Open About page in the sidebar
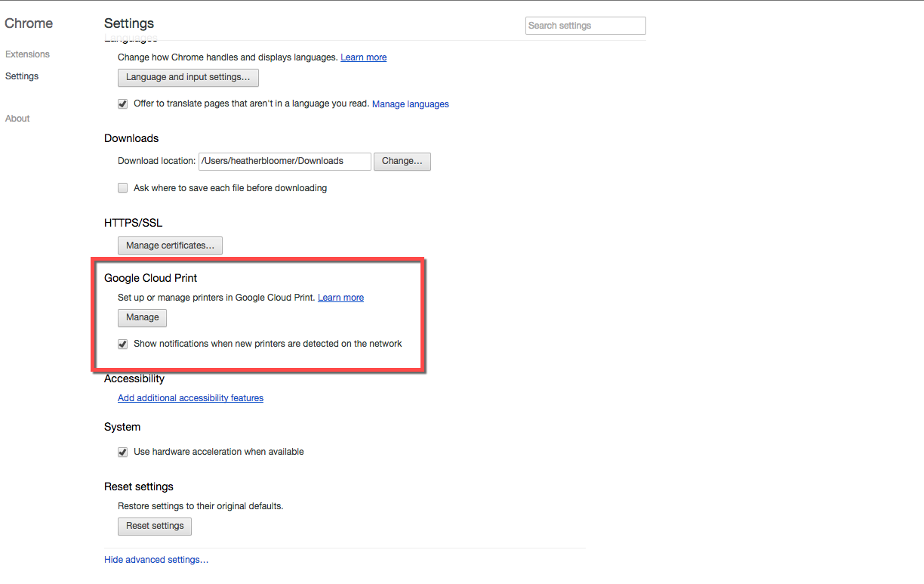 [x=17, y=119]
